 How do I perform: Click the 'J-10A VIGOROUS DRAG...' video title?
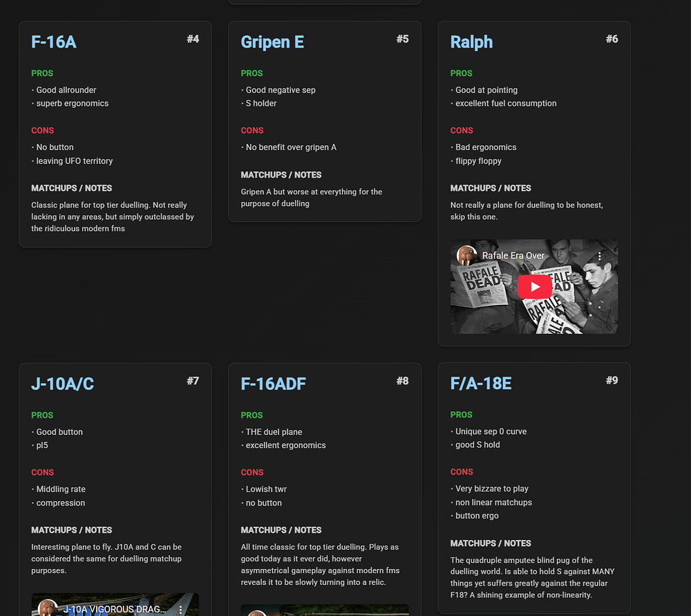pos(114,609)
